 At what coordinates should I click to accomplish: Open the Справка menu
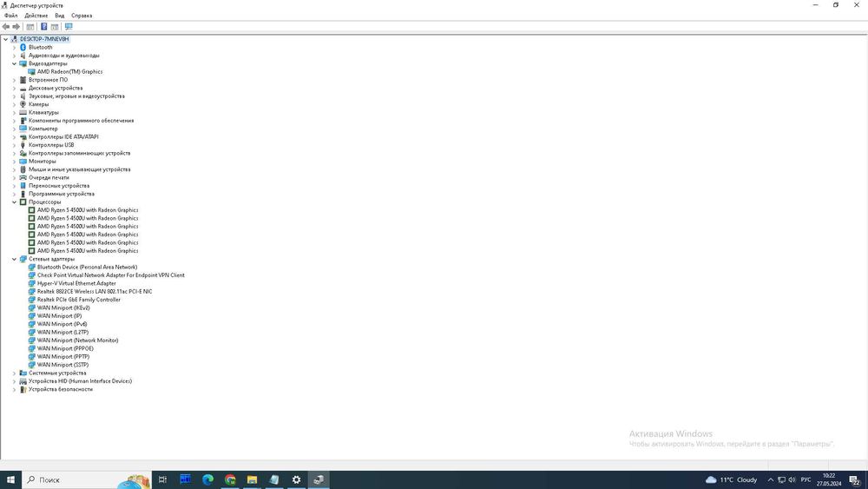coord(82,16)
